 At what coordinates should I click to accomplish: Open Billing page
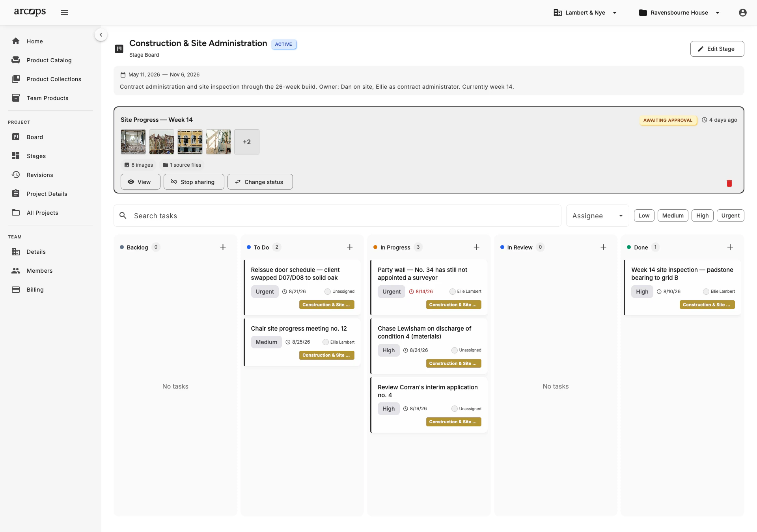coord(50,290)
